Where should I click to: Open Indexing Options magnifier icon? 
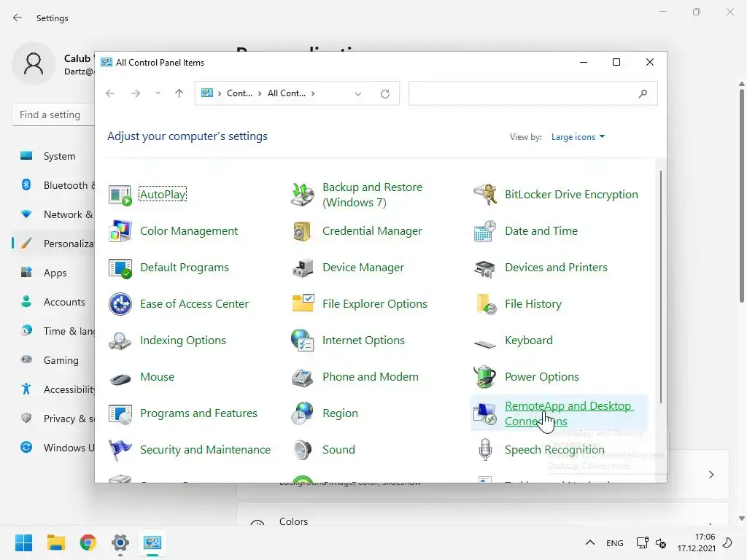120,341
